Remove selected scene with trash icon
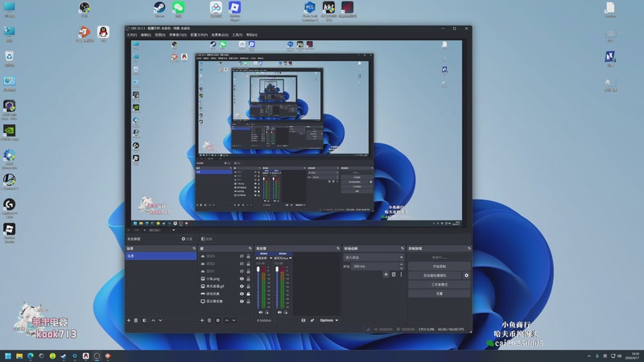The width and height of the screenshot is (644, 362). (x=136, y=320)
